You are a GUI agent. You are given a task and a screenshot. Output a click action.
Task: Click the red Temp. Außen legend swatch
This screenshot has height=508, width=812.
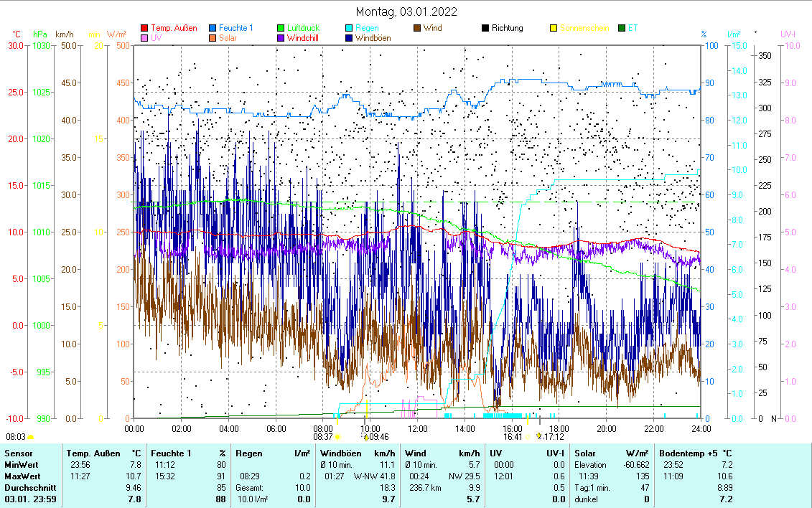point(144,29)
